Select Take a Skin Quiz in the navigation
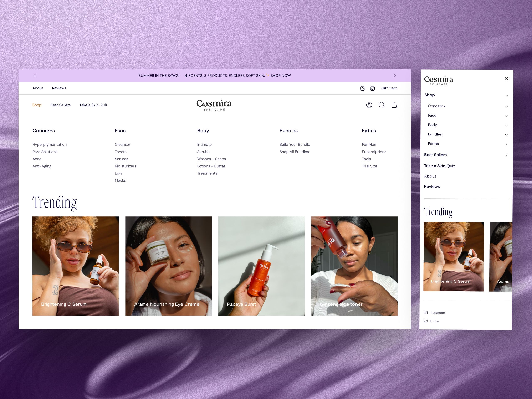Image resolution: width=532 pixels, height=399 pixels. point(93,105)
